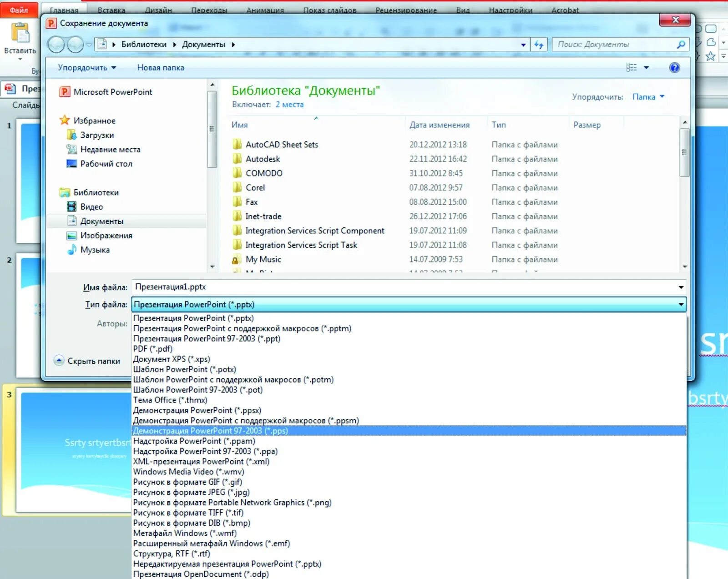
Task: Select the Integration Services Script Task folder
Action: 294,245
